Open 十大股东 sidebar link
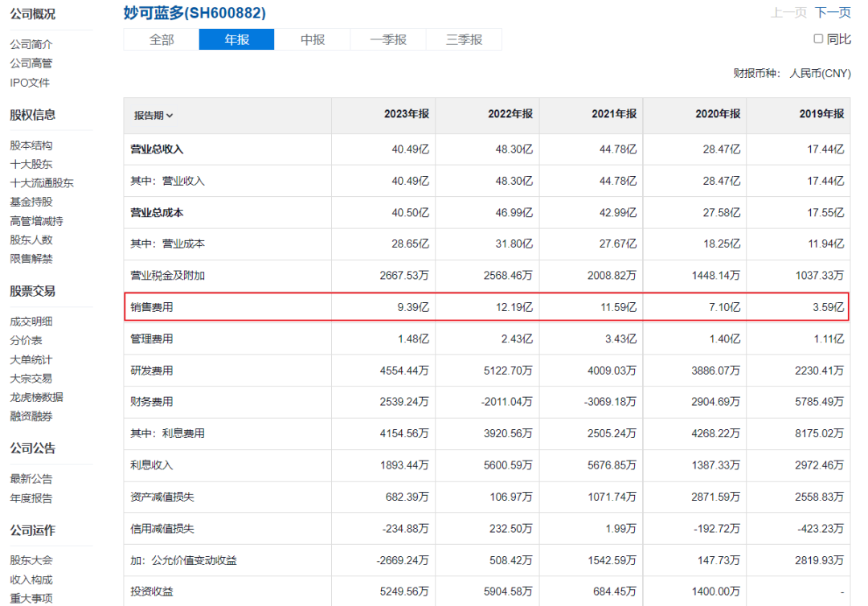Screen dimensions: 868x606 pyautogui.click(x=31, y=165)
